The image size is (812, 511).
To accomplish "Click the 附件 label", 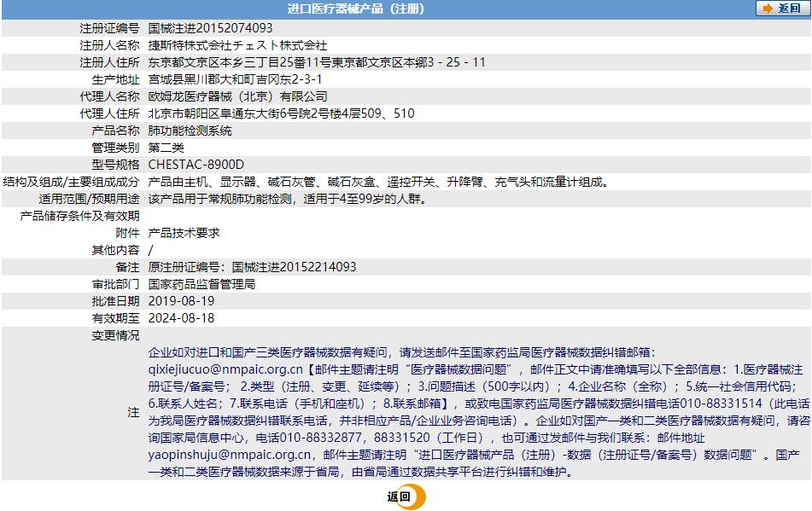I will coord(127,233).
